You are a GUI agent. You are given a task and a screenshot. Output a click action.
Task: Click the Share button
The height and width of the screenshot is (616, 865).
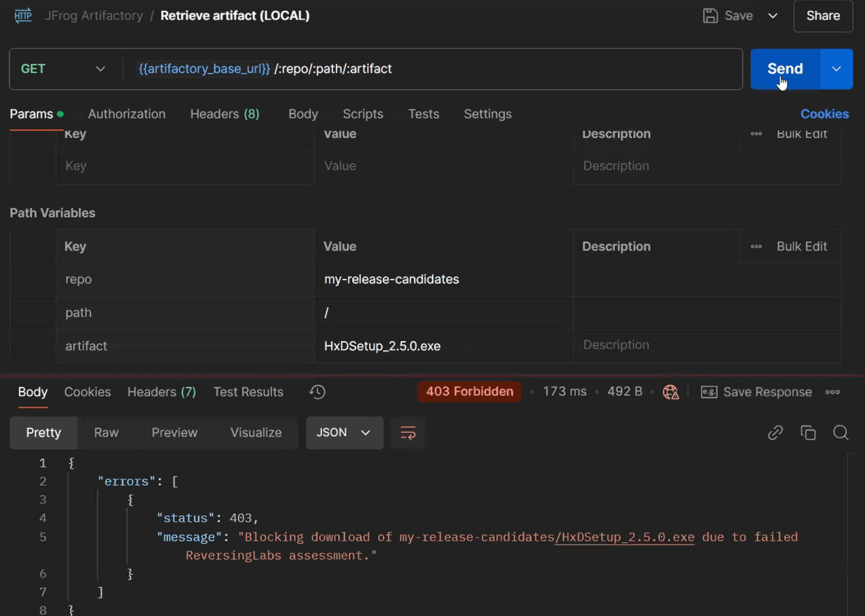(823, 16)
